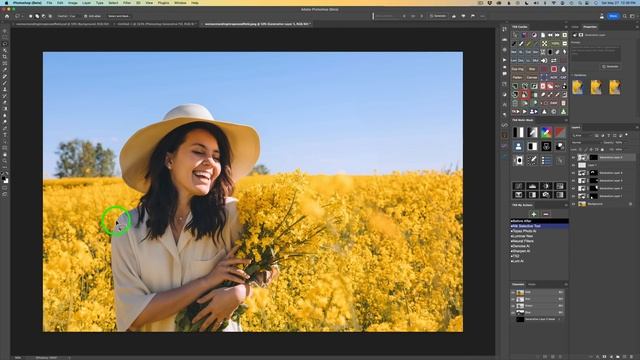
Task: Open the Layers panel menu
Action: tap(636, 127)
